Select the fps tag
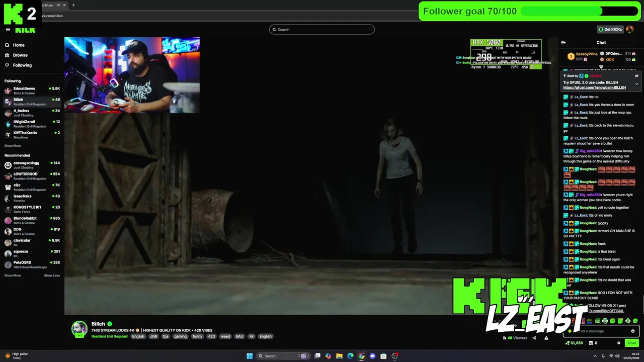 point(166,336)
